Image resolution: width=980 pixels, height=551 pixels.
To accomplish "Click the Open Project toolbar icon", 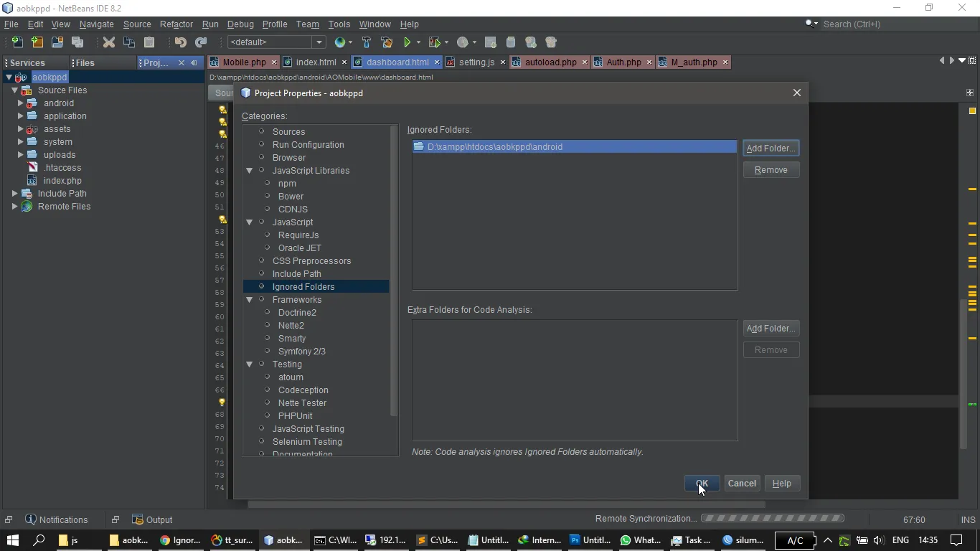I will click(57, 42).
